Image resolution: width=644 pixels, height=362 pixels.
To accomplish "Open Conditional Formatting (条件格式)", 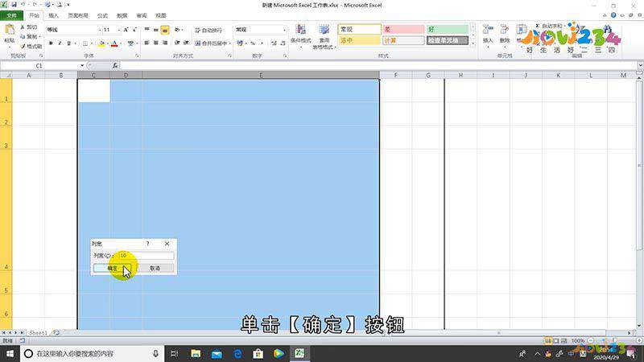I will (300, 35).
